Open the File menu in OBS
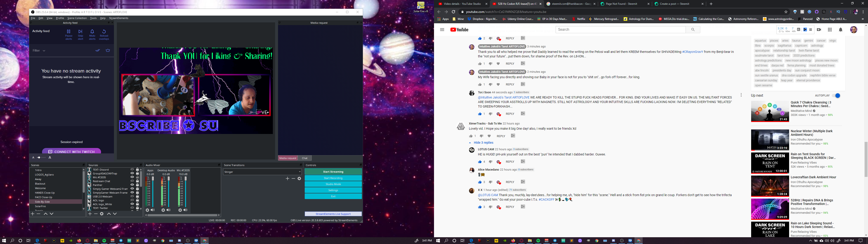The width and height of the screenshot is (868, 244). [x=33, y=18]
